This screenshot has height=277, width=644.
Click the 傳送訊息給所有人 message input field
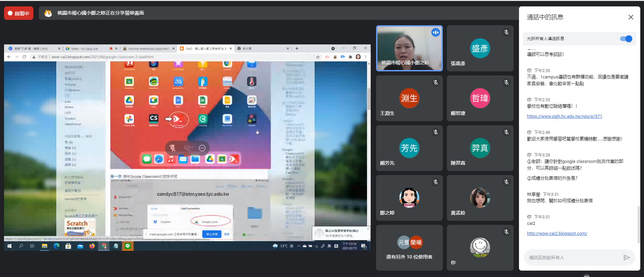[x=573, y=257]
